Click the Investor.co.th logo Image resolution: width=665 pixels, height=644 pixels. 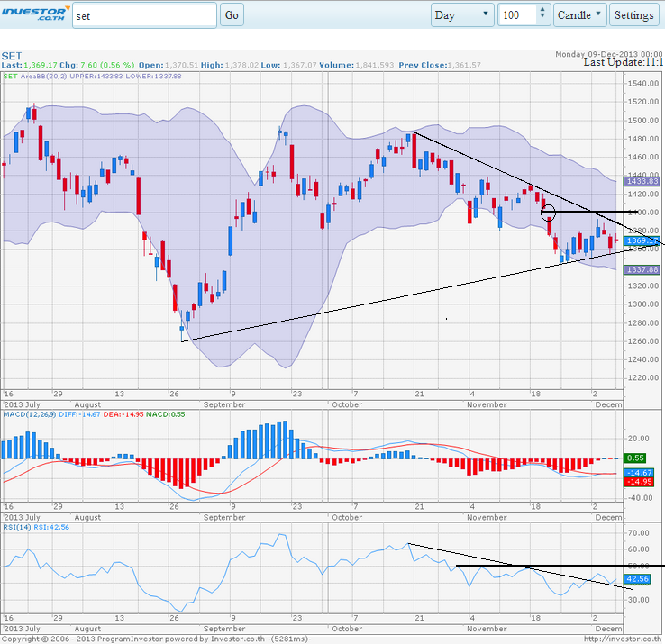pos(34,14)
